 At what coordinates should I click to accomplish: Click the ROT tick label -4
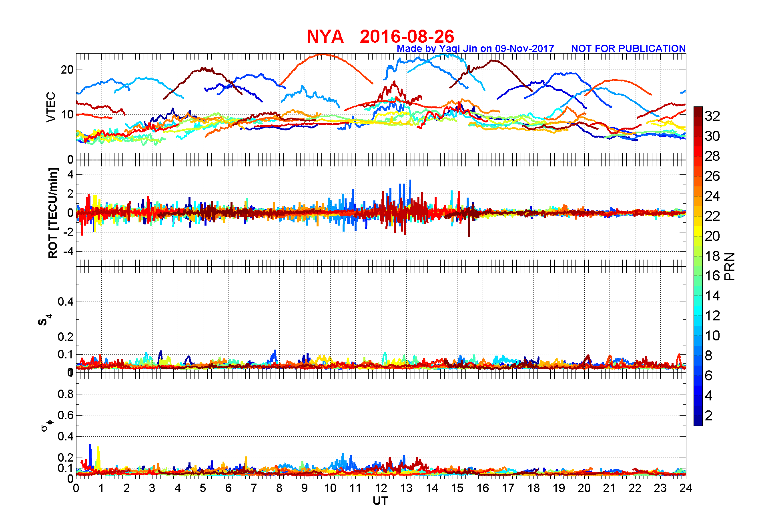coord(68,252)
